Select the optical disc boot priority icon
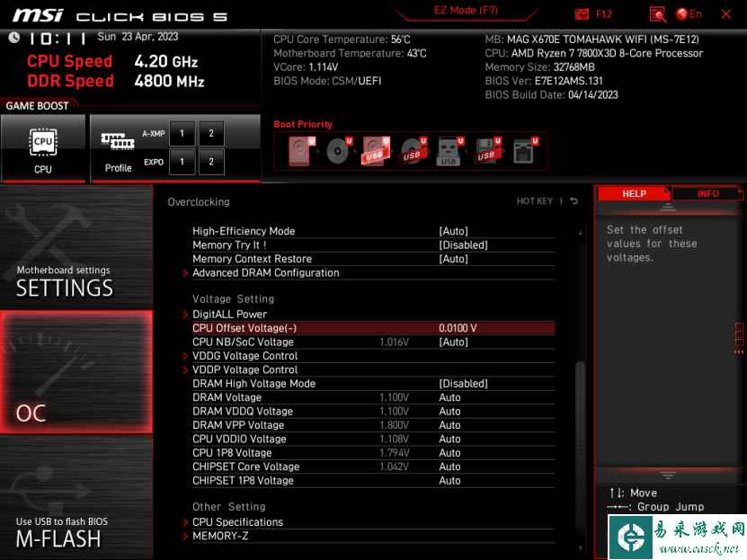The width and height of the screenshot is (747, 560). click(x=339, y=151)
